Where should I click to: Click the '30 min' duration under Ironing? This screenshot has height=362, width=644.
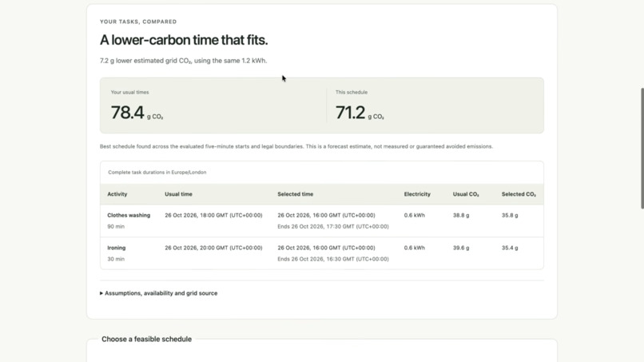point(116,259)
